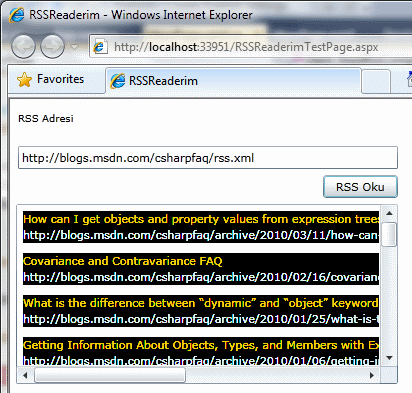Select the 2010/01/06 archive URL line
The image size is (412, 393).
tap(201, 360)
